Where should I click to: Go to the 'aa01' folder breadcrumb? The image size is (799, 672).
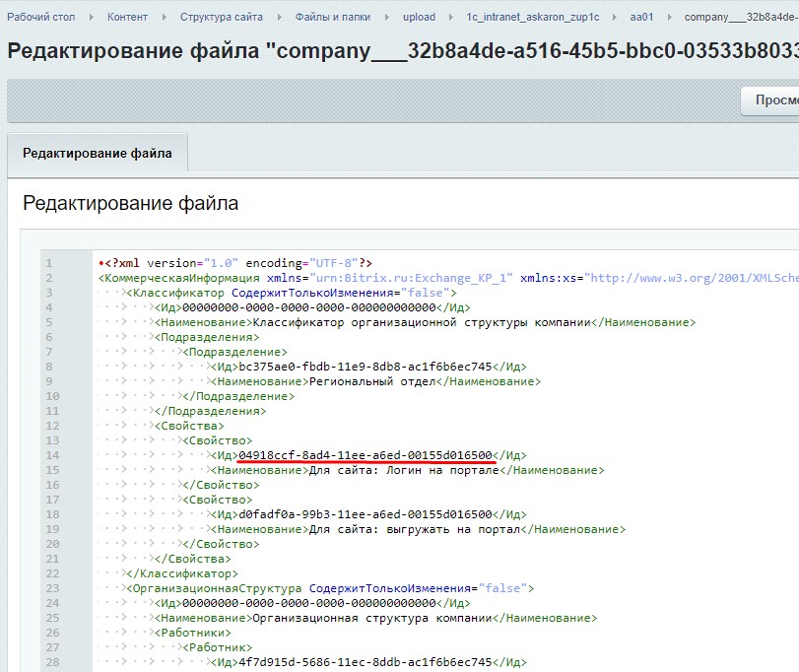pyautogui.click(x=641, y=18)
